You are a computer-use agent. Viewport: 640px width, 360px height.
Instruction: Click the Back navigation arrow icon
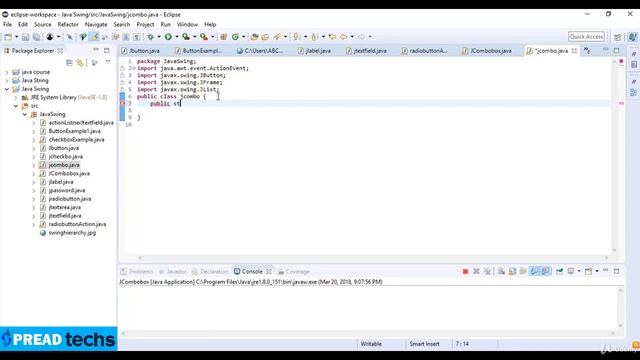click(343, 37)
